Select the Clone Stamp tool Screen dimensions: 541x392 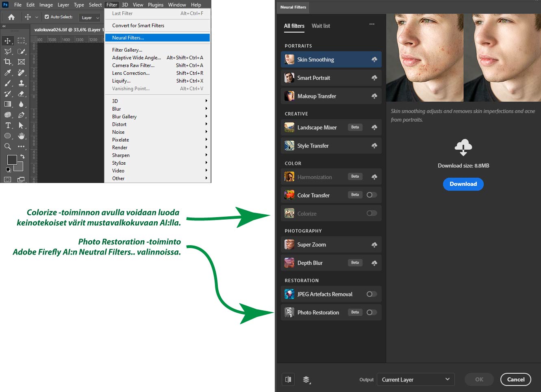22,83
